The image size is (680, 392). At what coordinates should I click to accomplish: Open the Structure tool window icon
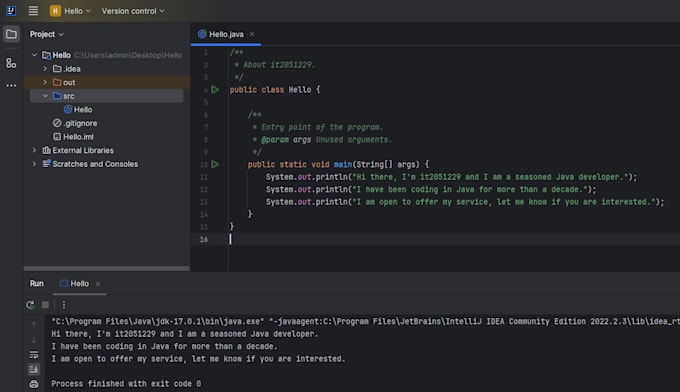tap(11, 63)
